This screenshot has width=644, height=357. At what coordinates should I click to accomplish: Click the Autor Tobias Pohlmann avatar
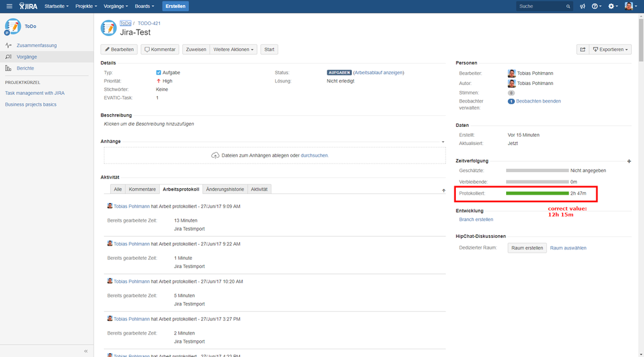[511, 83]
